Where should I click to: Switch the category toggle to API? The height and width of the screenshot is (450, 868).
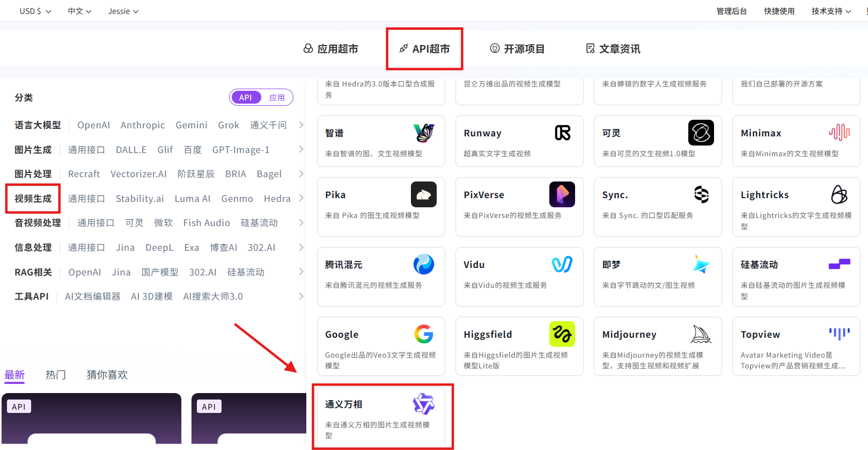(245, 97)
